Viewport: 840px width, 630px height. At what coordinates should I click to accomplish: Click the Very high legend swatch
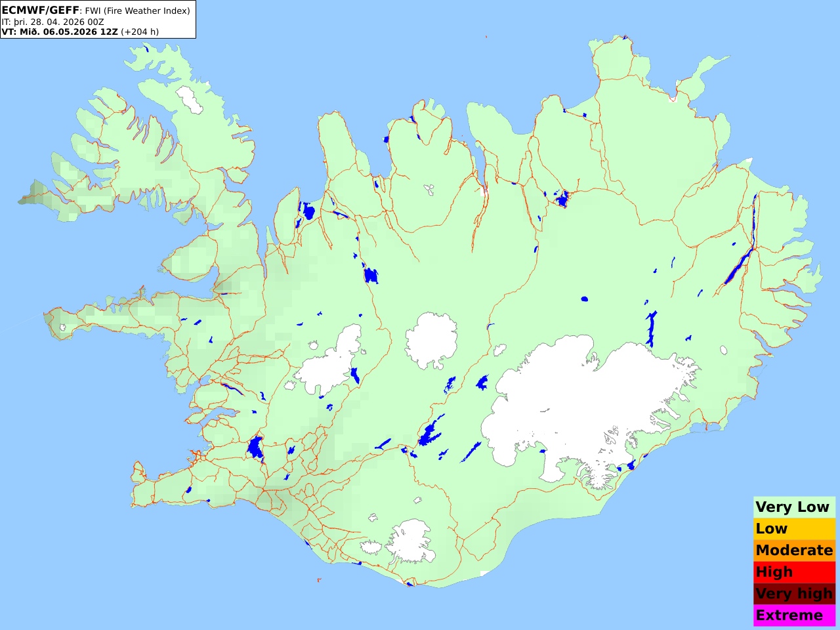pos(794,593)
